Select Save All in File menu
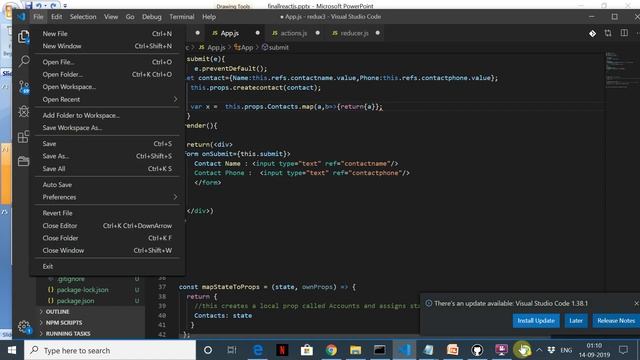The width and height of the screenshot is (640, 360). pyautogui.click(x=107, y=169)
